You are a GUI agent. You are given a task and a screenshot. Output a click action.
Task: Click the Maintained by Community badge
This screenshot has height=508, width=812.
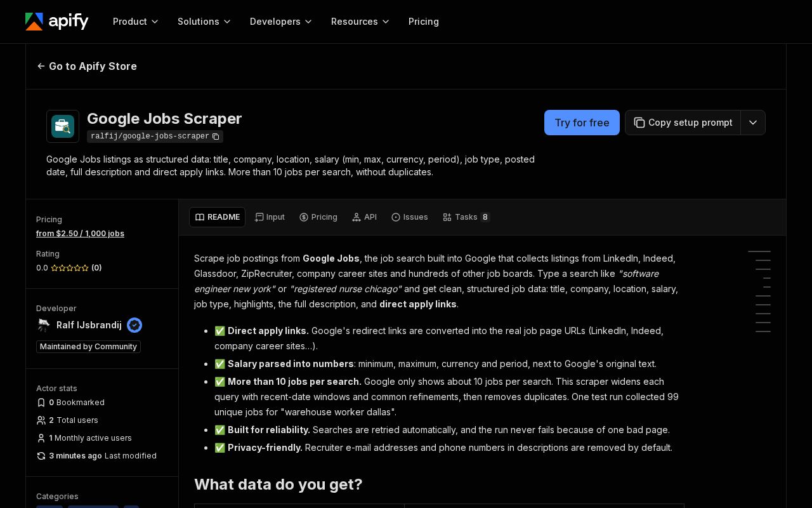(x=88, y=347)
